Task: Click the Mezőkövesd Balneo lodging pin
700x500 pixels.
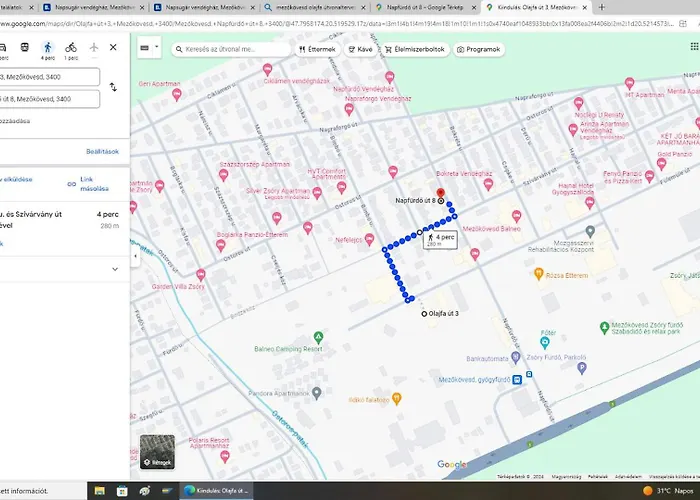Action: click(517, 217)
